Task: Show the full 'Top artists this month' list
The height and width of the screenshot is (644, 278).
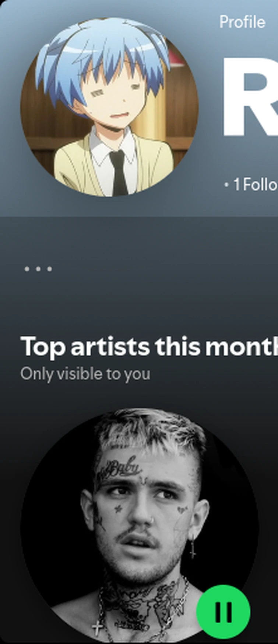Action: [x=149, y=347]
